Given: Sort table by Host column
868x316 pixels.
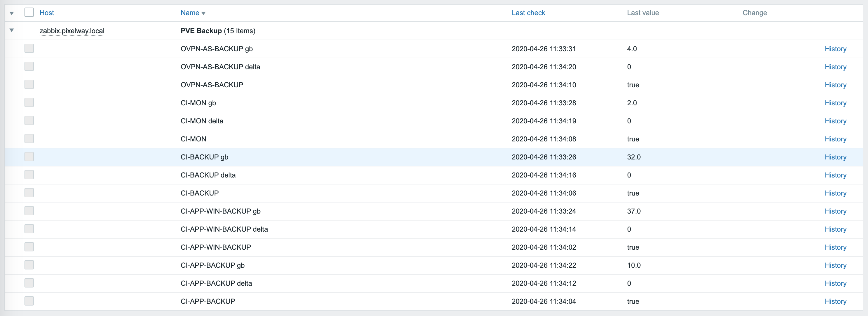Looking at the screenshot, I should point(47,13).
